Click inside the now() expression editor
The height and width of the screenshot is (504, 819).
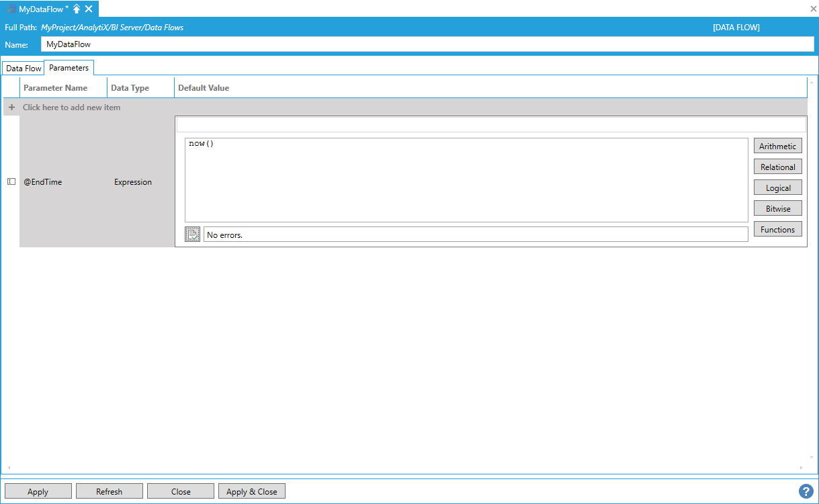(466, 179)
